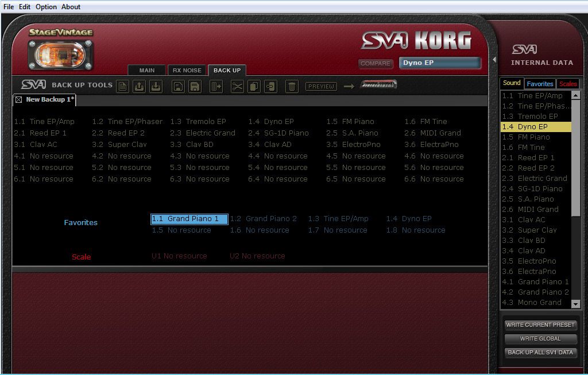Switch to the RX NOISE tab
This screenshot has width=588, height=375.
click(x=187, y=69)
